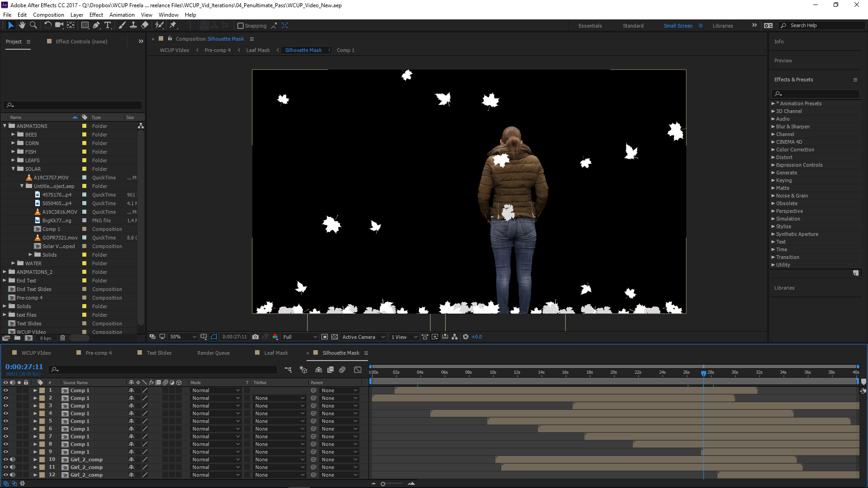This screenshot has height=488, width=868.
Task: Select the Horizontal Type tool
Action: [108, 25]
